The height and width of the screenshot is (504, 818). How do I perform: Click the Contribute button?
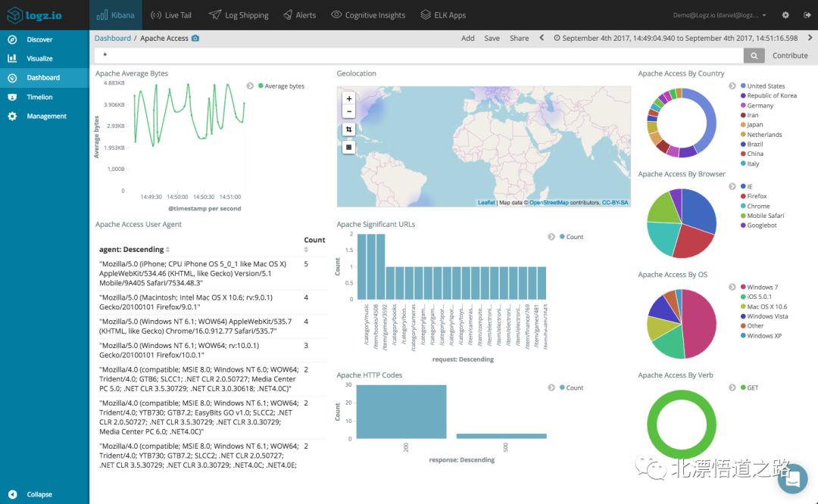click(x=790, y=55)
